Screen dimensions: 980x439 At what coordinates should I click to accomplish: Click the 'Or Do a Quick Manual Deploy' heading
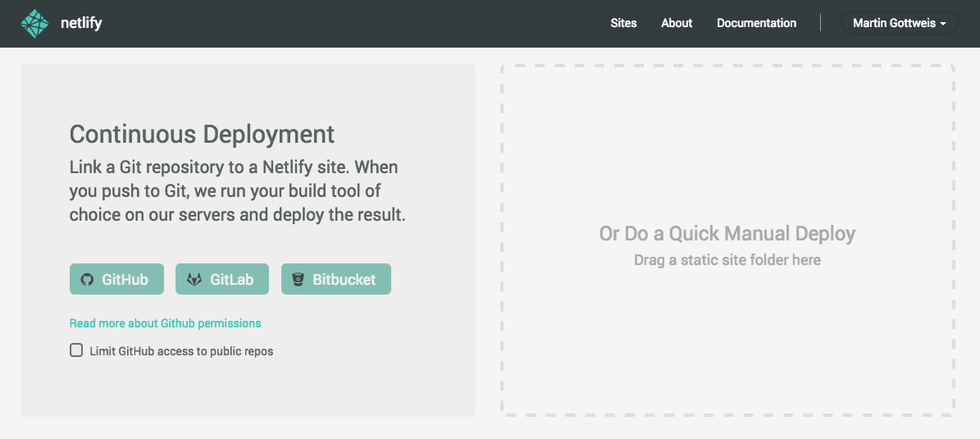(727, 233)
